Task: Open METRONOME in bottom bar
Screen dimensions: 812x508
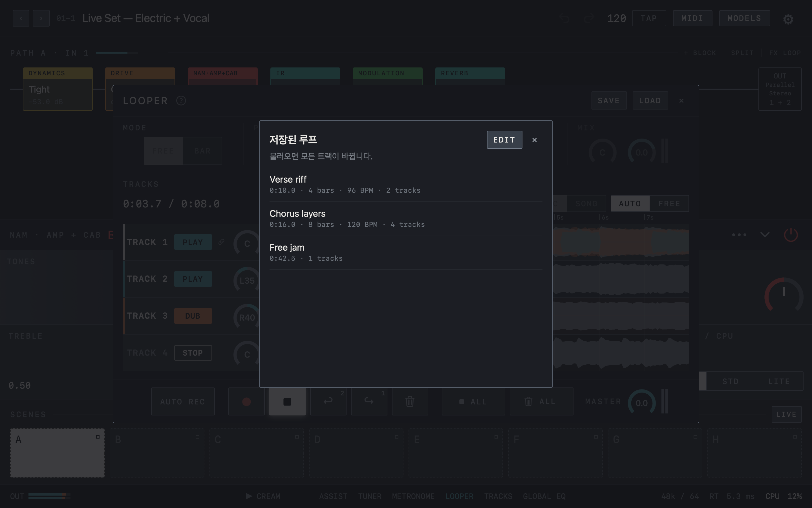Action: point(413,496)
